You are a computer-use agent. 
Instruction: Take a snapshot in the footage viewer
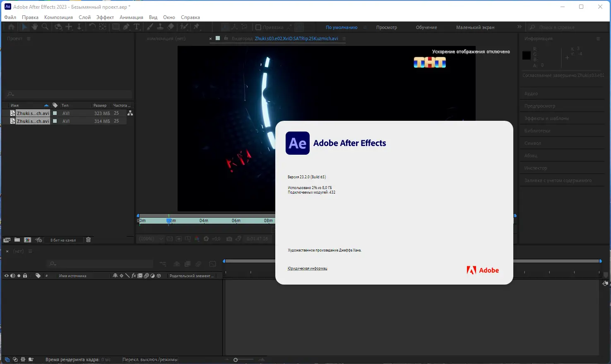tap(229, 239)
